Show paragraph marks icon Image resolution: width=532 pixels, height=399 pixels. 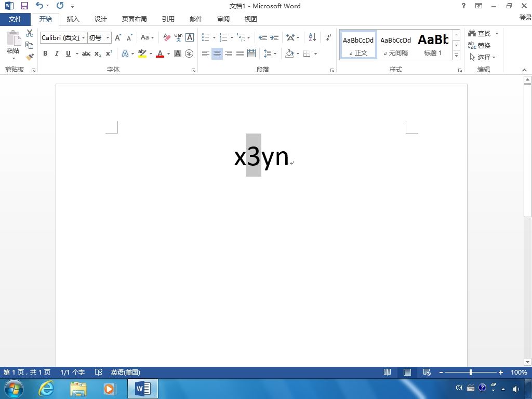tap(328, 37)
